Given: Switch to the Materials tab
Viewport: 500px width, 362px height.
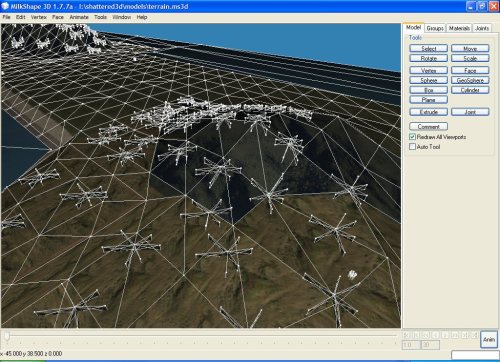Looking at the screenshot, I should (459, 28).
